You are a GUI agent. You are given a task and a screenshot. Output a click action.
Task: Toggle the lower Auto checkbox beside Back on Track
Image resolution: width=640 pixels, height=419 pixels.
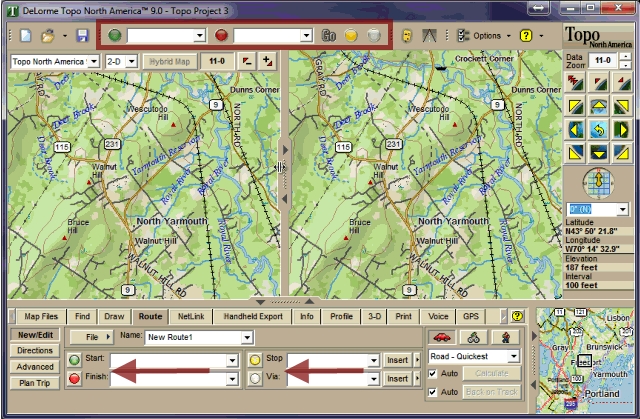[x=432, y=392]
